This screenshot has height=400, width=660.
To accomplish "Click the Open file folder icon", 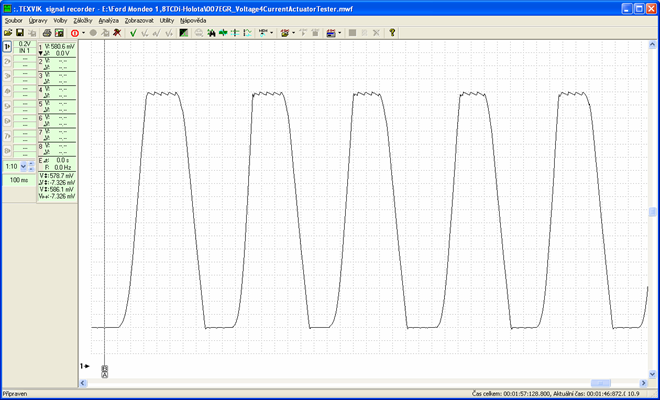I will pyautogui.click(x=8, y=33).
